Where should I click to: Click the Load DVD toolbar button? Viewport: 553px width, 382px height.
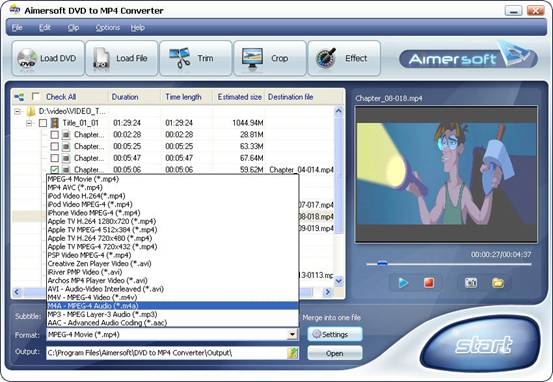point(48,58)
